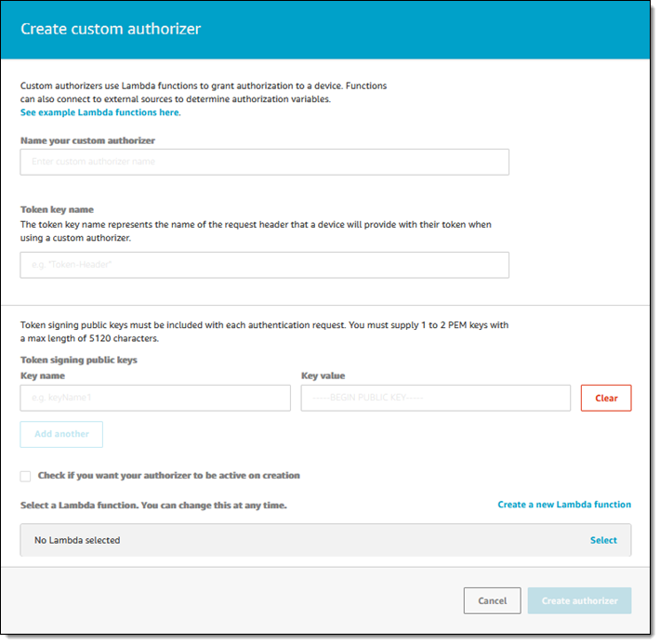The image size is (660, 644).
Task: Open Create a new Lambda function link
Action: (x=564, y=505)
